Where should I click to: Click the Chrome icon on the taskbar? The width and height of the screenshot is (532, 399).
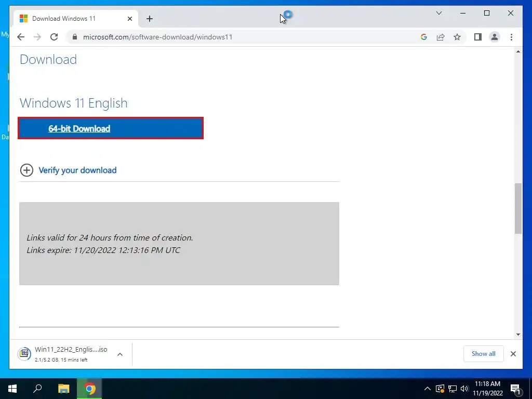(89, 389)
